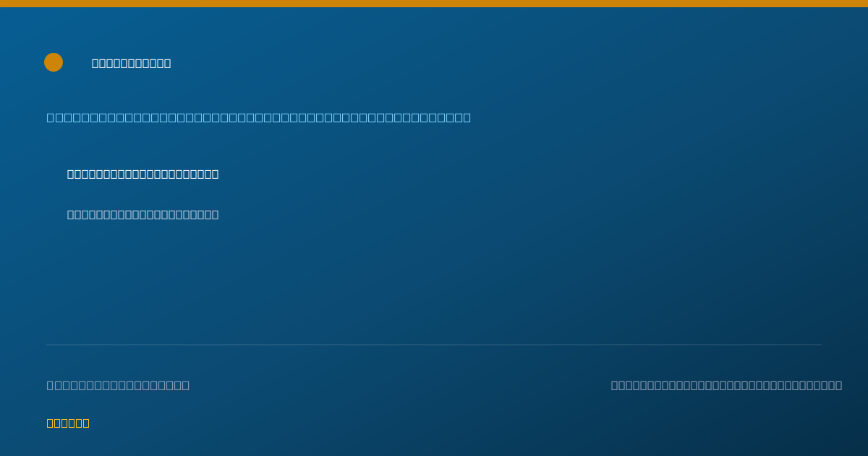Click the yellow link text at the bottom left
Screen dimensions: 868x456
68,423
